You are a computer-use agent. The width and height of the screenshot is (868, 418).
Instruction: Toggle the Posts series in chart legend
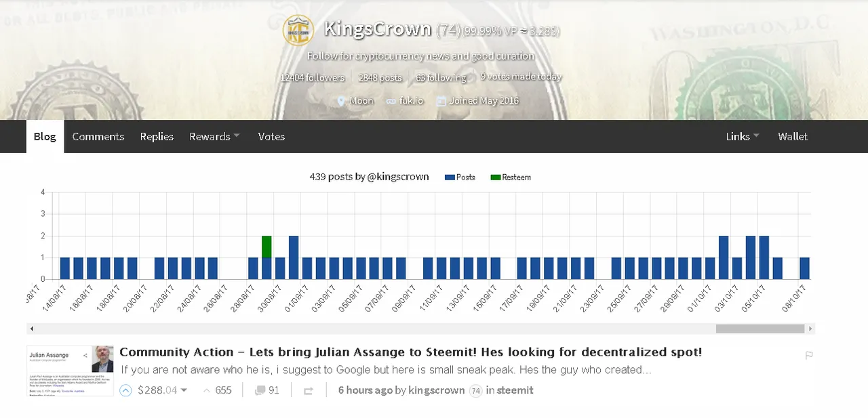460,177
